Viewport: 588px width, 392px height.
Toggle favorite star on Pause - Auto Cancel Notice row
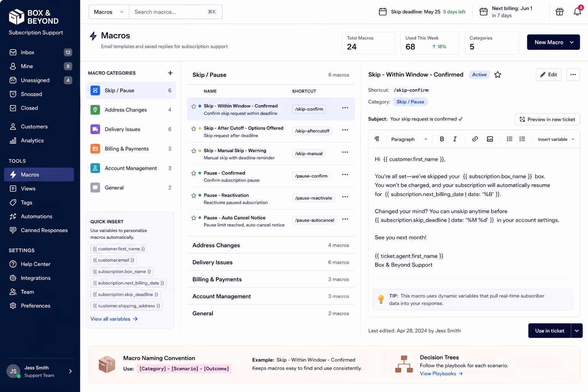194,218
